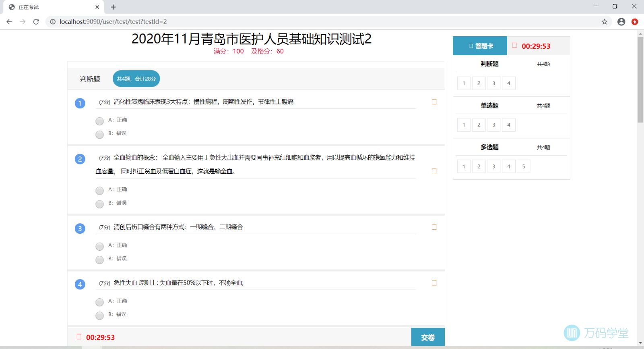The image size is (644, 349).
Task: View site information icon in address bar
Action: point(53,22)
